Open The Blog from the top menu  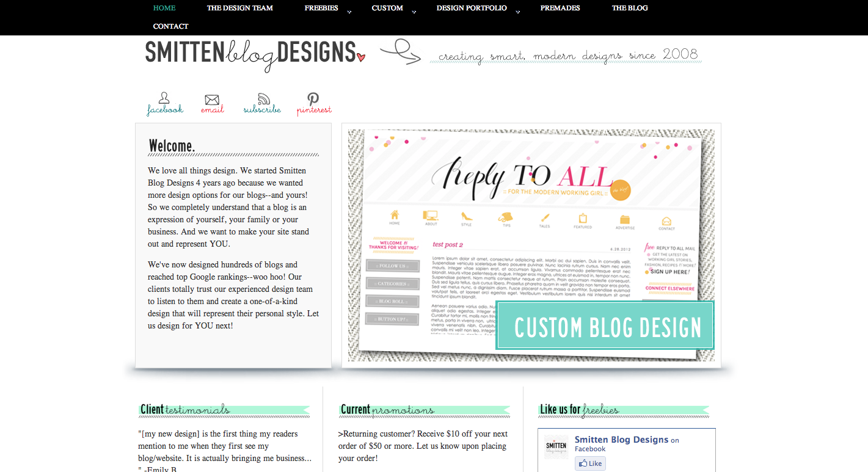coord(630,8)
